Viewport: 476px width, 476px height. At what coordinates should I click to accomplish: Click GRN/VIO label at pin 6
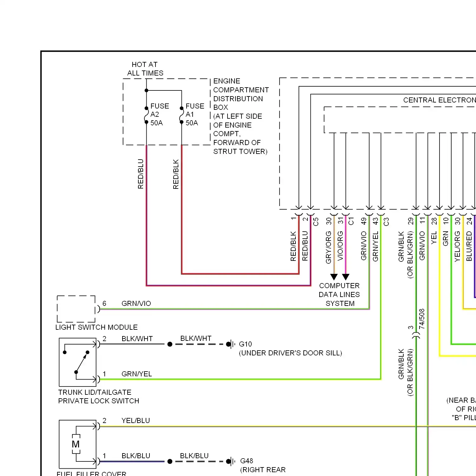point(136,303)
